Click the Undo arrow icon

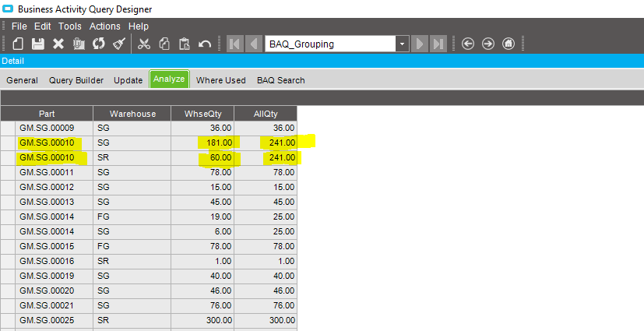coord(205,44)
